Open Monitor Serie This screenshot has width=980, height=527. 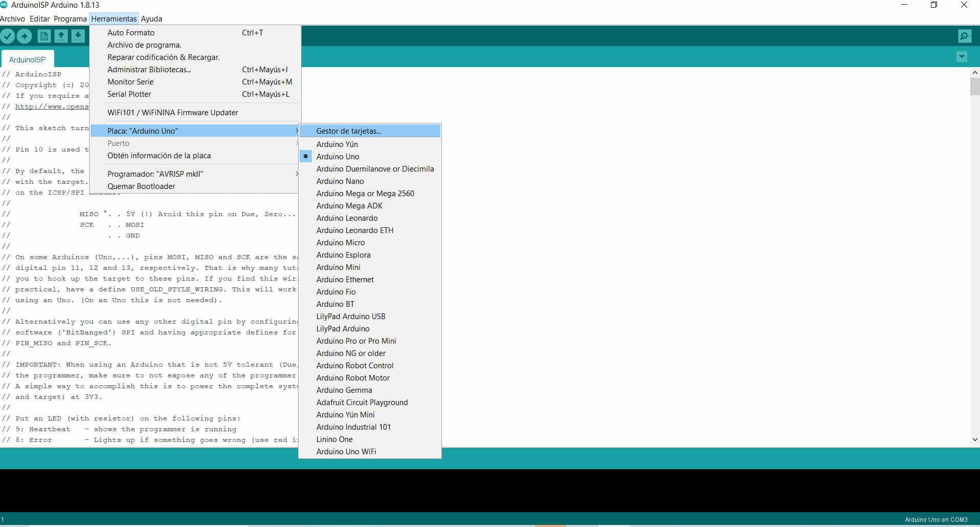tap(195, 82)
